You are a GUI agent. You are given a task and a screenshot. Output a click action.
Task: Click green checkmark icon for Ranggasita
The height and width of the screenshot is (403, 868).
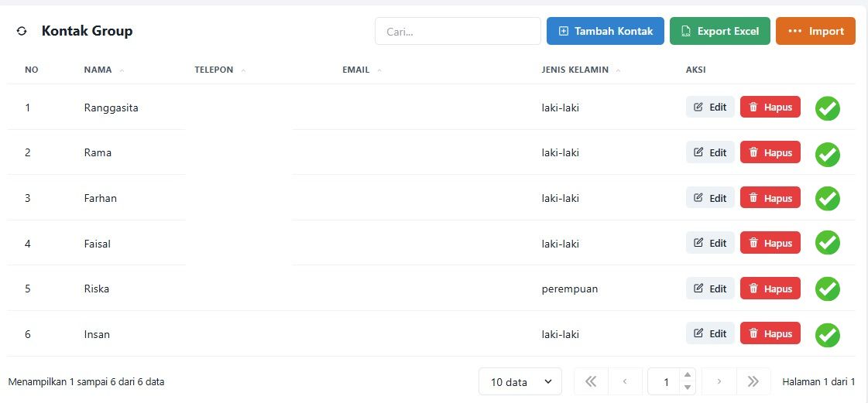pyautogui.click(x=827, y=108)
